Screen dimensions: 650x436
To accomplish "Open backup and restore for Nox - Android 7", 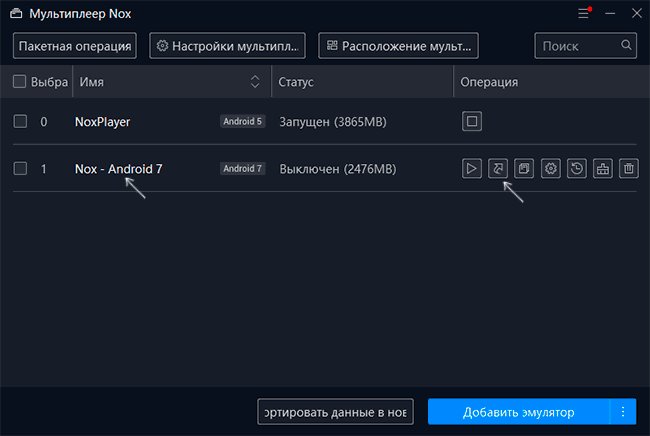I will coord(577,169).
